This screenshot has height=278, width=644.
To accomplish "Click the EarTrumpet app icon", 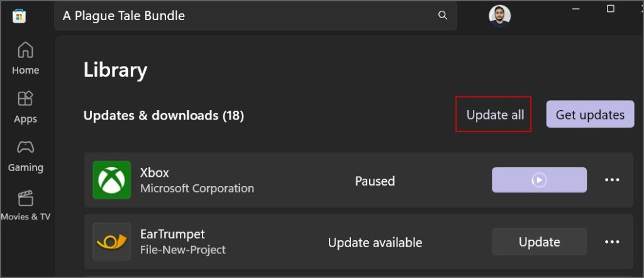I will tap(112, 242).
